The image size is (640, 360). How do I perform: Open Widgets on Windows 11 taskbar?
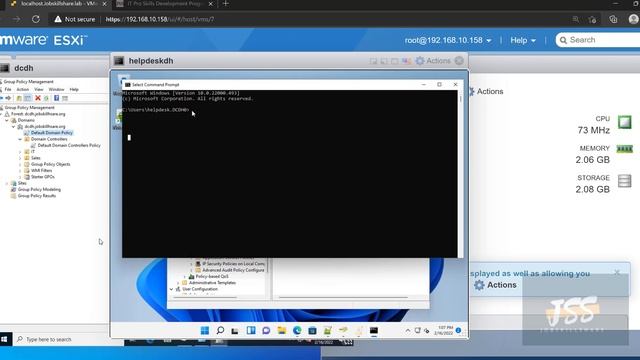(251, 330)
